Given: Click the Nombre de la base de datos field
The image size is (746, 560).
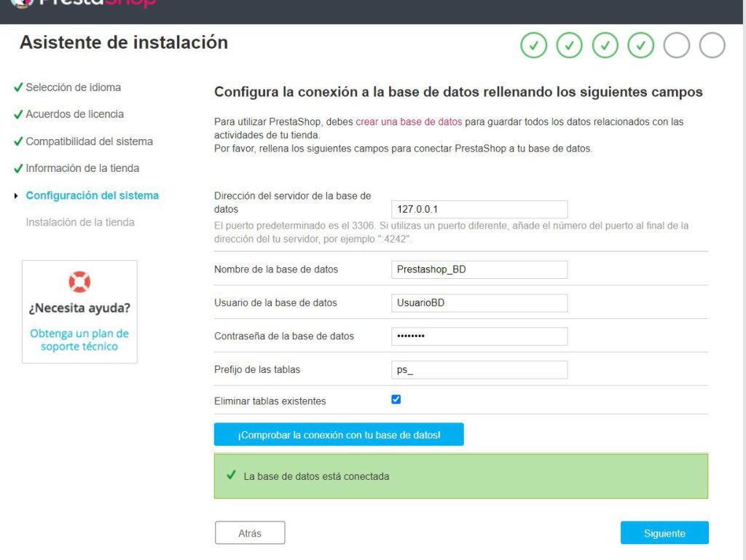Looking at the screenshot, I should [479, 269].
